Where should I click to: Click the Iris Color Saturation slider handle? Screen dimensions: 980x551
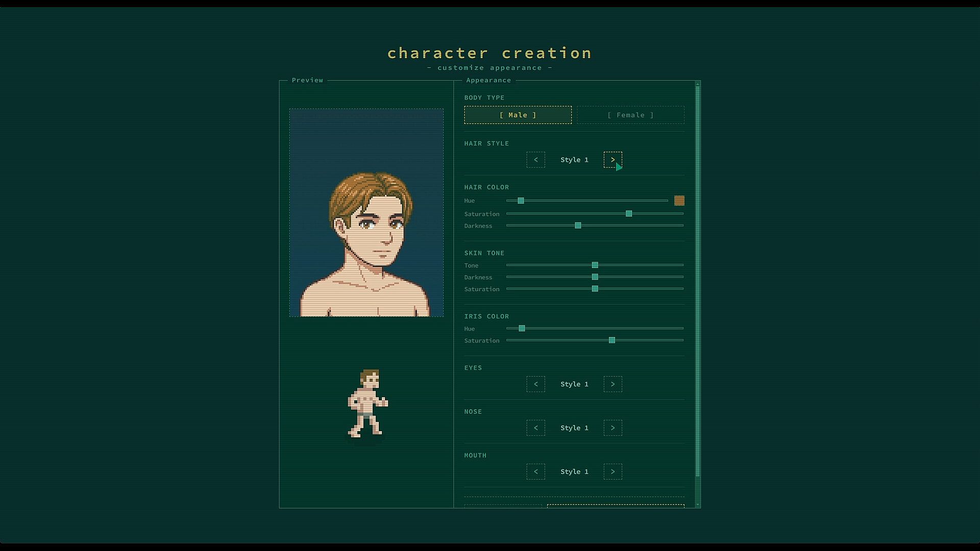click(611, 340)
